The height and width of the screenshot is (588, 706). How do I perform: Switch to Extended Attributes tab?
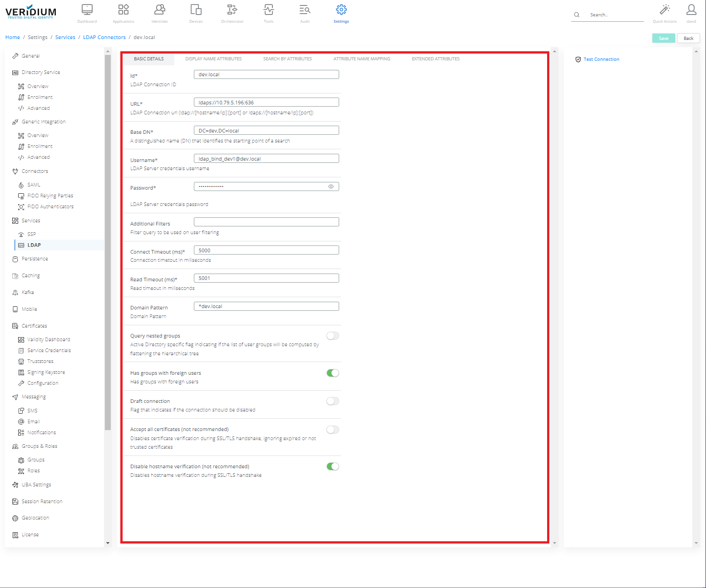tap(435, 59)
